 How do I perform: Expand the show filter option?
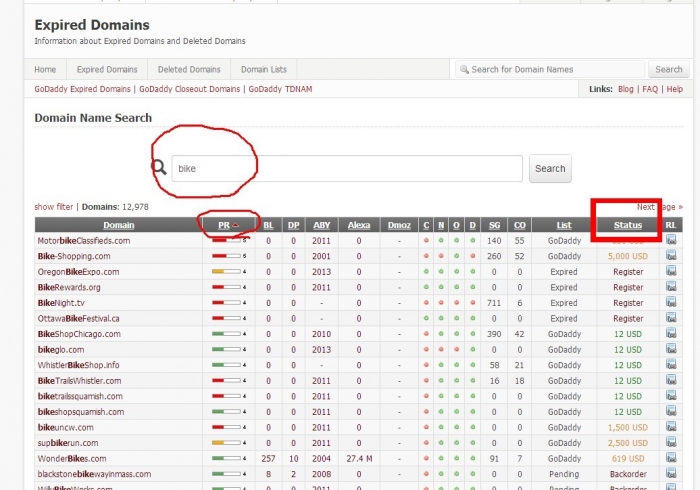53,207
